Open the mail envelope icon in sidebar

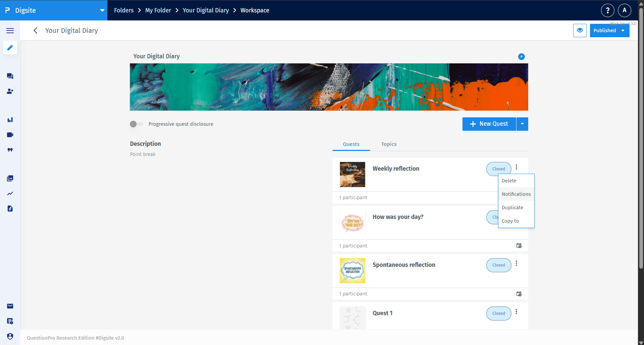point(10,306)
